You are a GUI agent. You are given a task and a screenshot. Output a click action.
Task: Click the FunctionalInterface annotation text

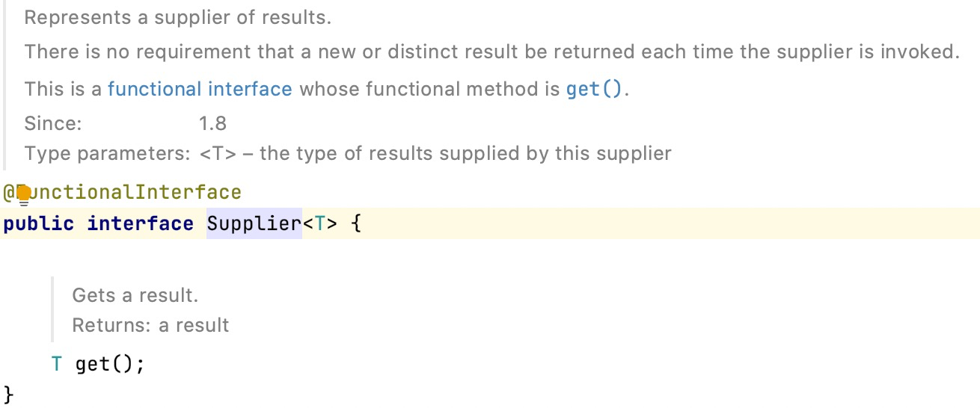(x=136, y=192)
